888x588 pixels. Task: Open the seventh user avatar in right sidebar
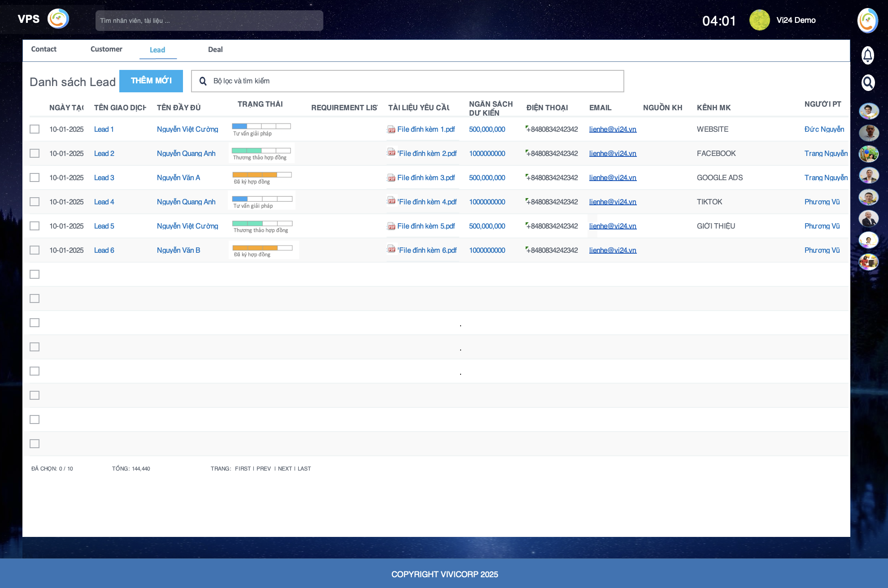(x=869, y=240)
